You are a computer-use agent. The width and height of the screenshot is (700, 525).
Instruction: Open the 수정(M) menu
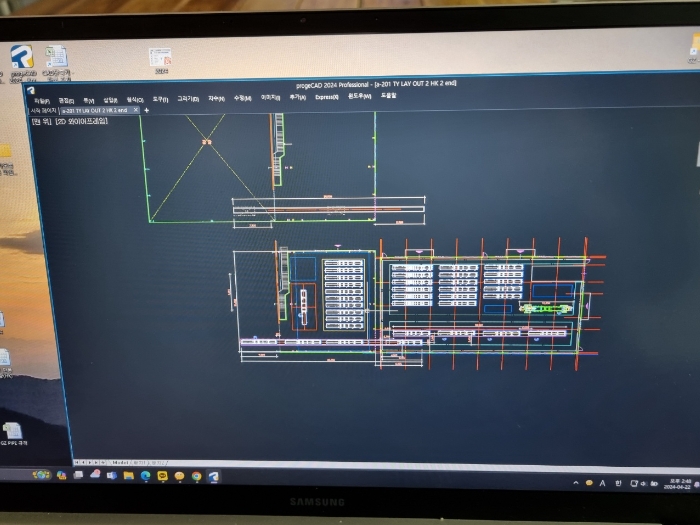pyautogui.click(x=243, y=98)
